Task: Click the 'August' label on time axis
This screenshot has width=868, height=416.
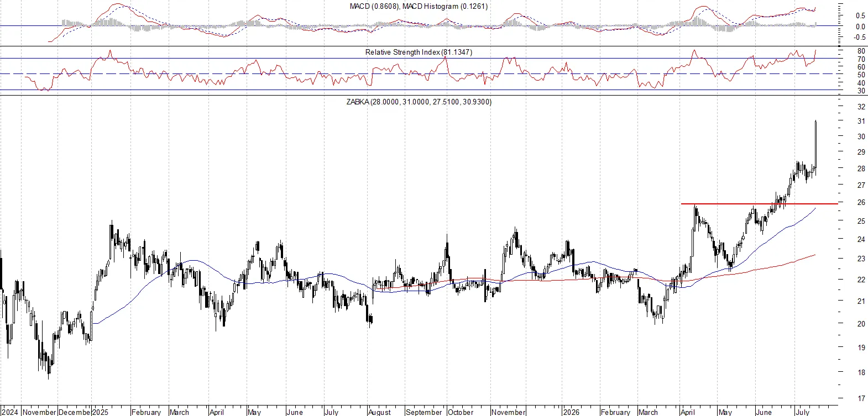Action: pyautogui.click(x=379, y=412)
